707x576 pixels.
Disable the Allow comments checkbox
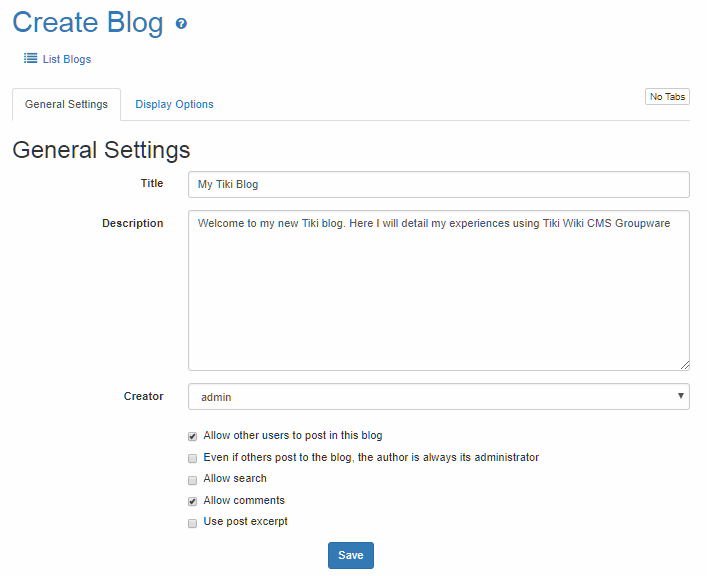coord(192,501)
